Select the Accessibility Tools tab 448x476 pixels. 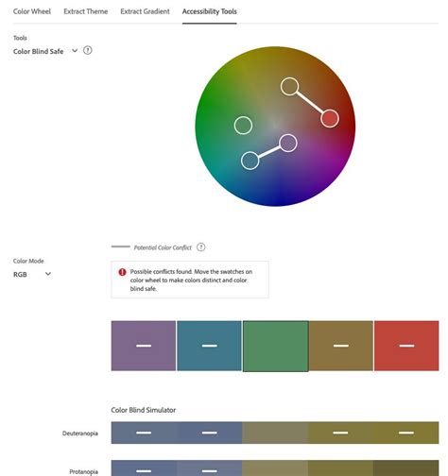[210, 11]
